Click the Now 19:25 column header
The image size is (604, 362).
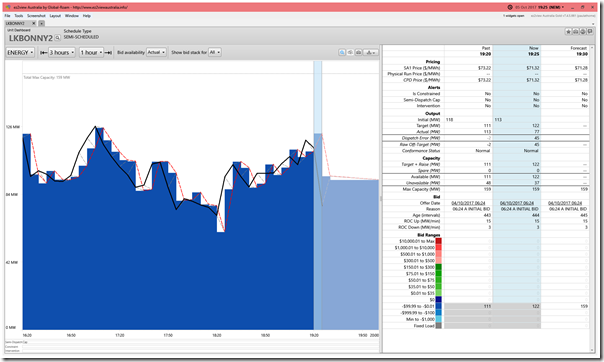[x=517, y=51]
